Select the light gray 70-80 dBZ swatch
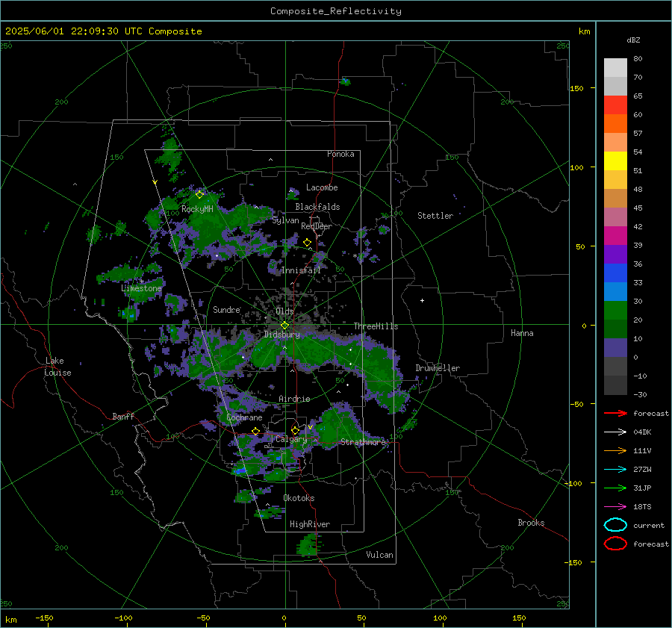This screenshot has height=628, width=672. 615,67
